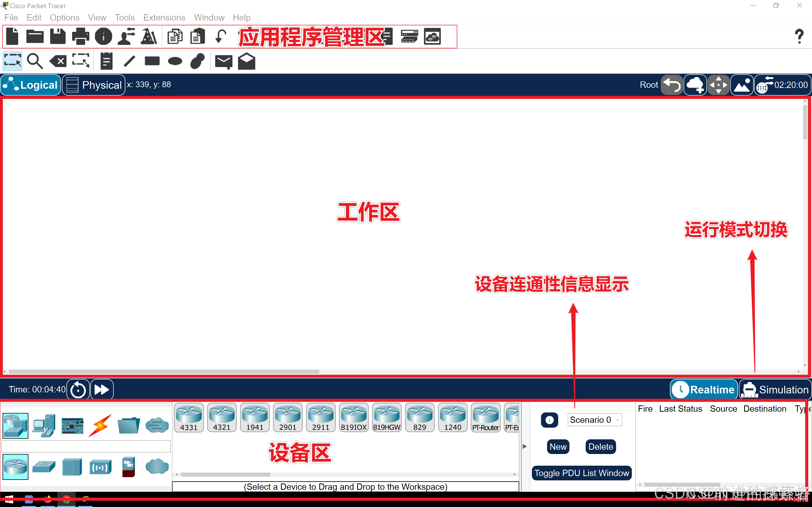
Task: Open the Extensions menu
Action: pyautogui.click(x=164, y=17)
